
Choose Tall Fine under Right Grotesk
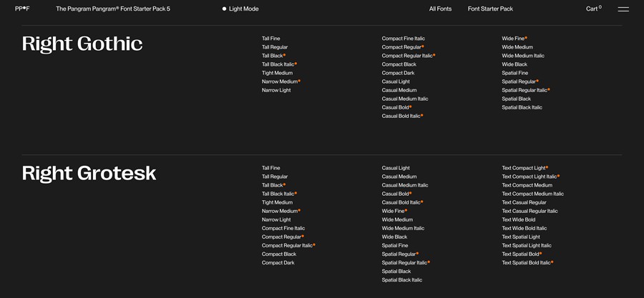271,168
